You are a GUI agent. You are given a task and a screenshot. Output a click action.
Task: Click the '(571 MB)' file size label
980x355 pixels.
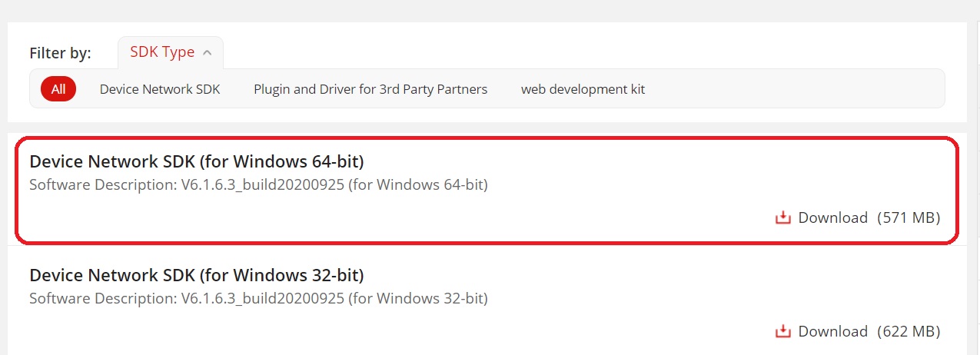tap(909, 218)
